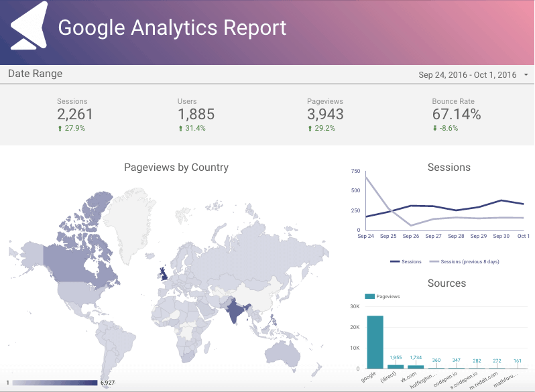Click the Pageviews green up arrow icon
The image size is (535, 392).
(x=310, y=128)
